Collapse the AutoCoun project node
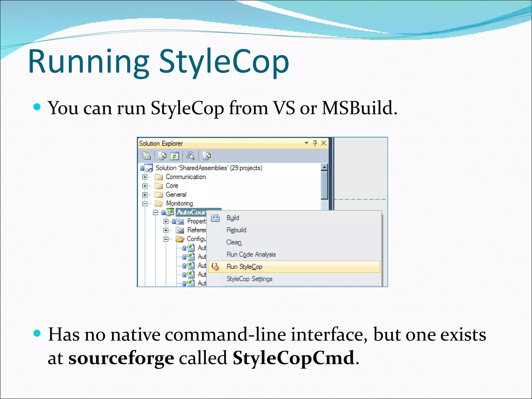Viewport: 532px width, 399px height. click(155, 212)
